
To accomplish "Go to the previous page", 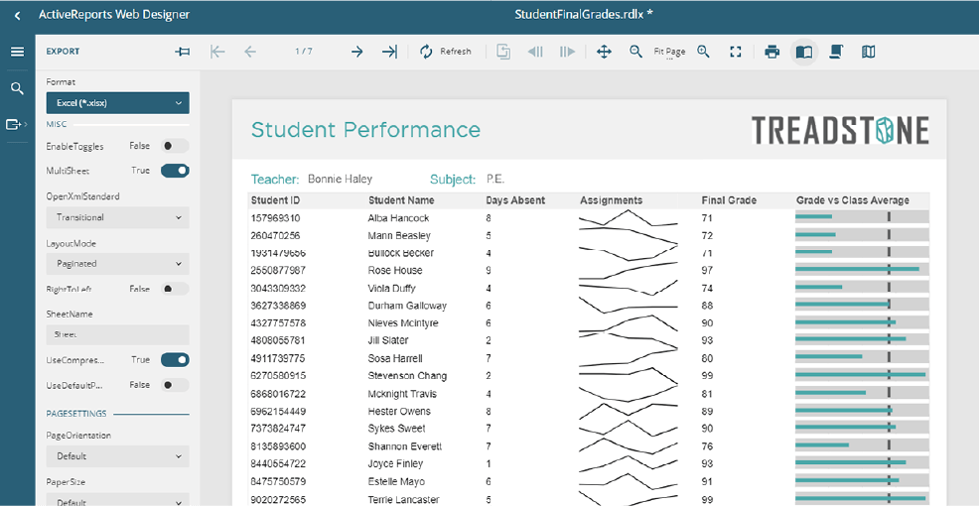I will coord(250,52).
